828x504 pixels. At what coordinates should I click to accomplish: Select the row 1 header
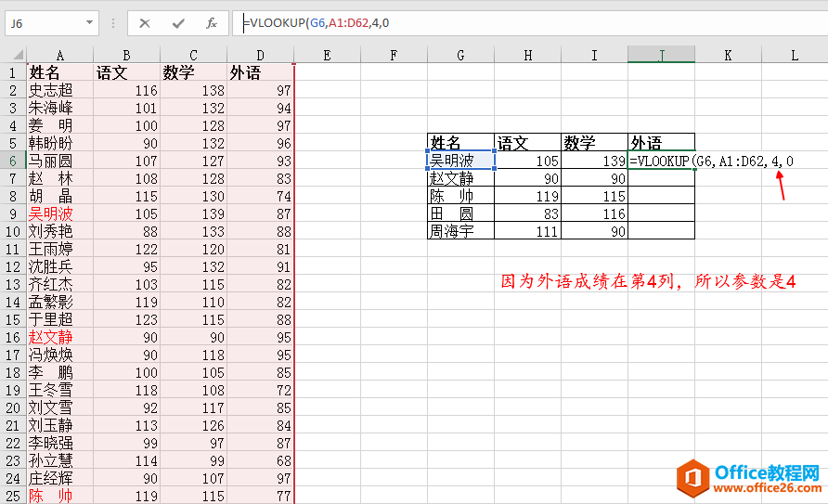[x=13, y=72]
